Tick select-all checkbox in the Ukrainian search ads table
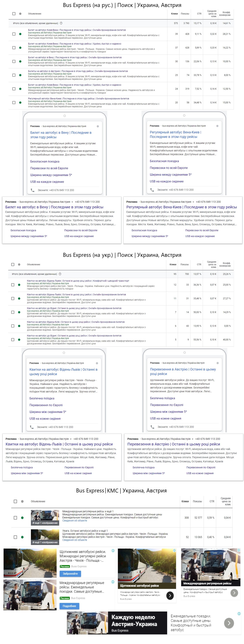This screenshot has height=644, width=244. 13,265
